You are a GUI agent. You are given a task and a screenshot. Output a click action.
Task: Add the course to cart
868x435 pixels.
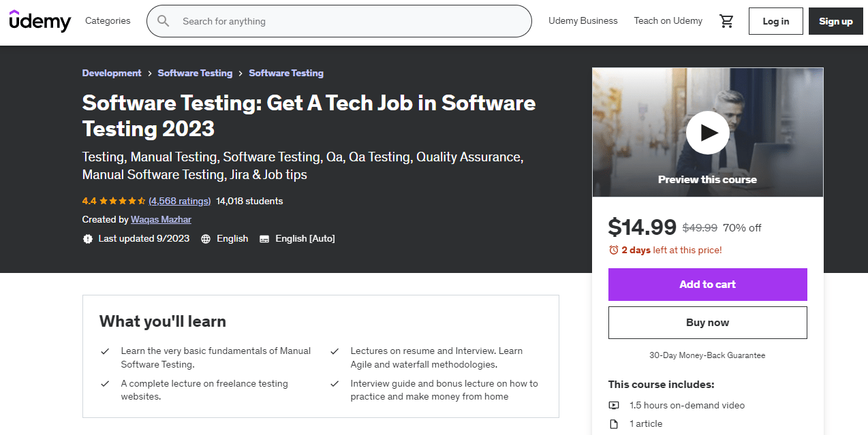pos(707,284)
